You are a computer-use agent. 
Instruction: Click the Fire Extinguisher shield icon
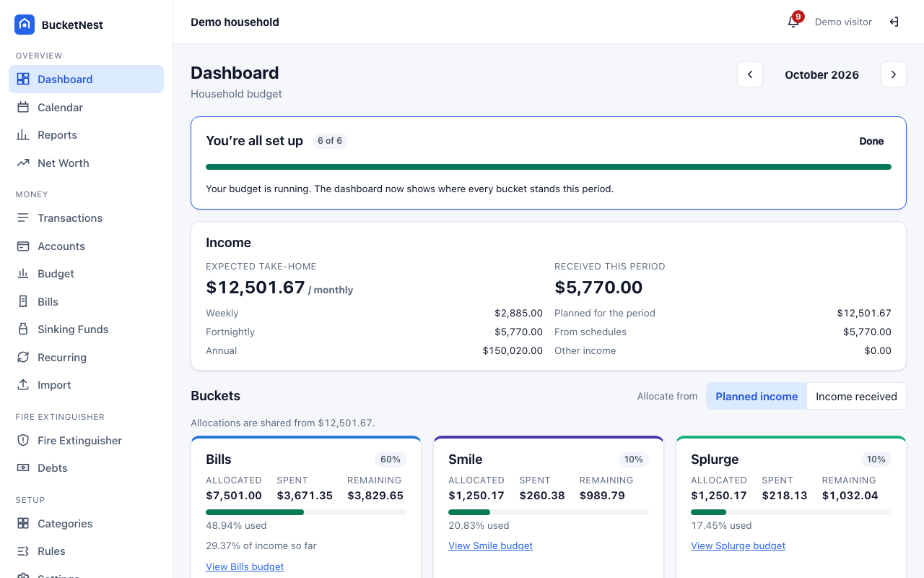[x=23, y=441]
